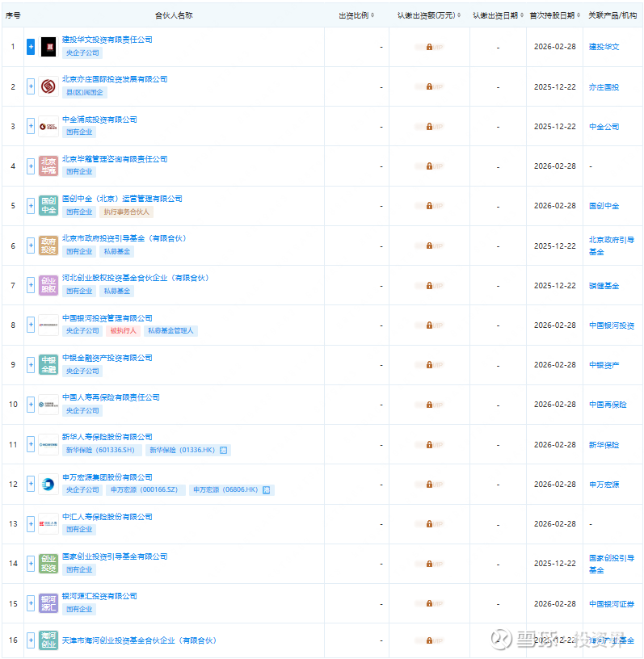Sort by the 首次持股日期 column header

(555, 15)
